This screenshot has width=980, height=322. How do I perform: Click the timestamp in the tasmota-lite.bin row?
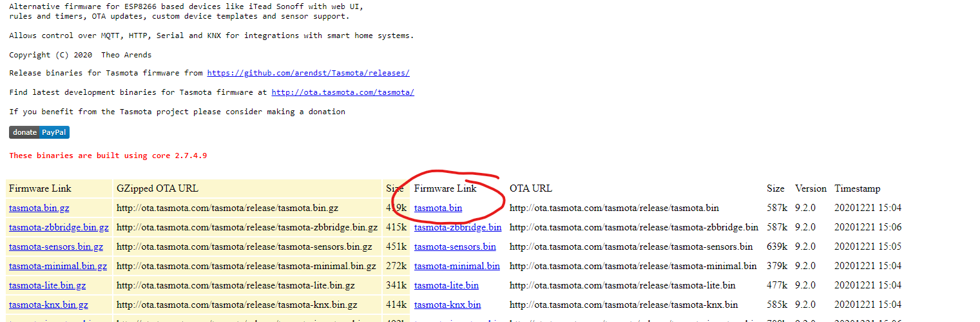pyautogui.click(x=868, y=285)
